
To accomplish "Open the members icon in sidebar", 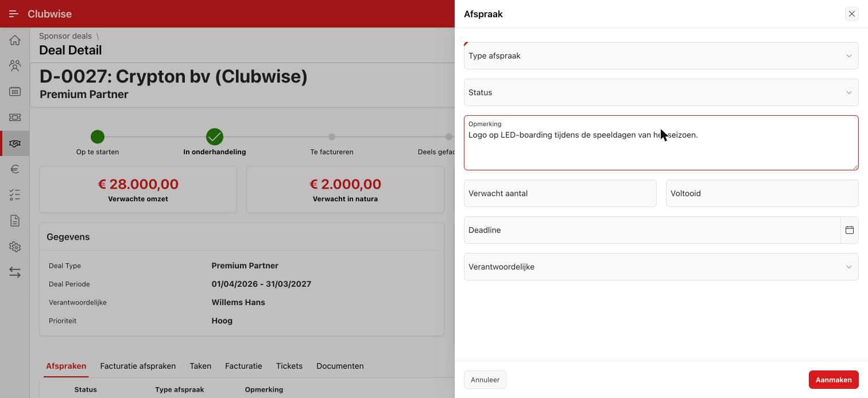I will click(x=15, y=66).
